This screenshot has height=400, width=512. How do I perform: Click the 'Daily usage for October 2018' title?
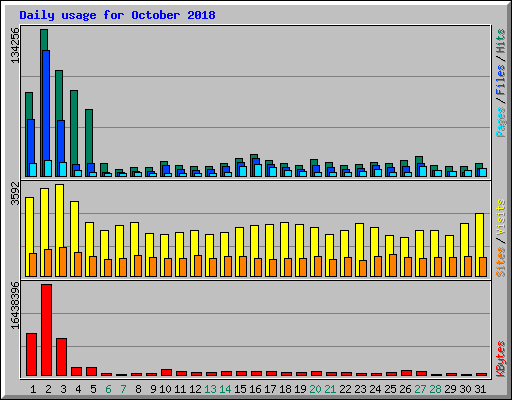point(117,15)
